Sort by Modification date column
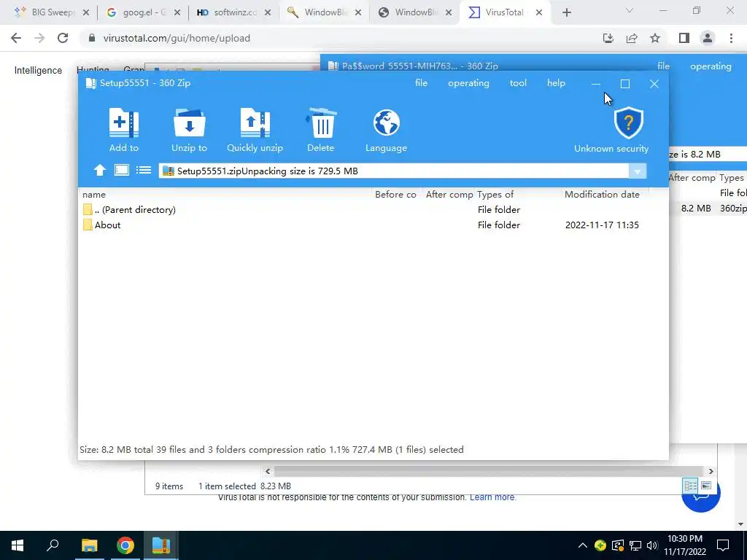The image size is (747, 560). tap(602, 194)
